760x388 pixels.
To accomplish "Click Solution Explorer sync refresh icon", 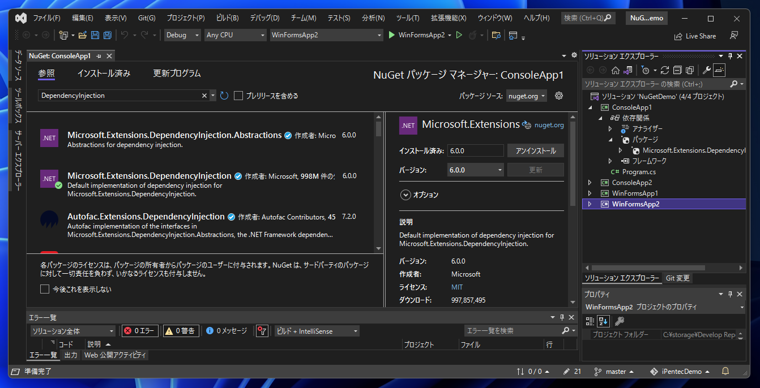I will click(665, 71).
